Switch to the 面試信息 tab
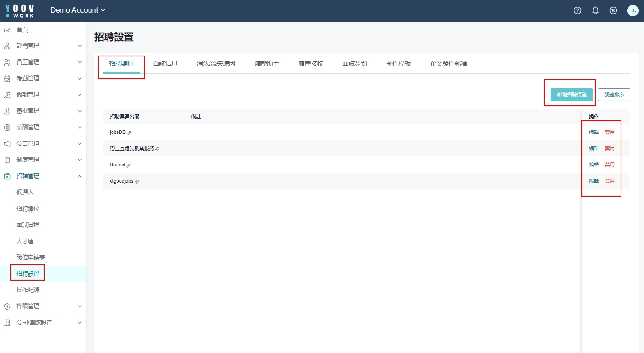The image size is (644, 353). click(x=165, y=63)
